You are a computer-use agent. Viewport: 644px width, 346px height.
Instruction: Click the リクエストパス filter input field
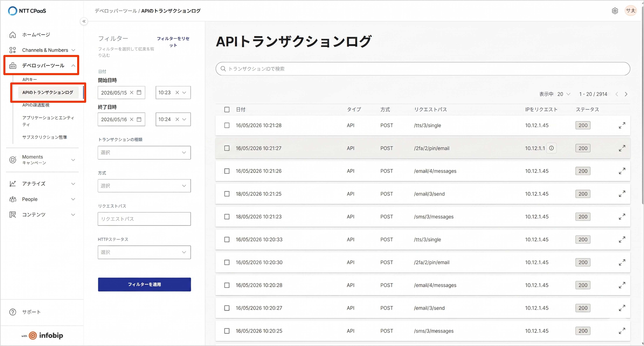[144, 219]
